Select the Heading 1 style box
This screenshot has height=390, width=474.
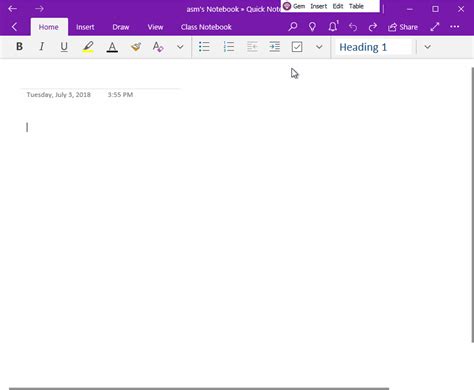pos(374,47)
